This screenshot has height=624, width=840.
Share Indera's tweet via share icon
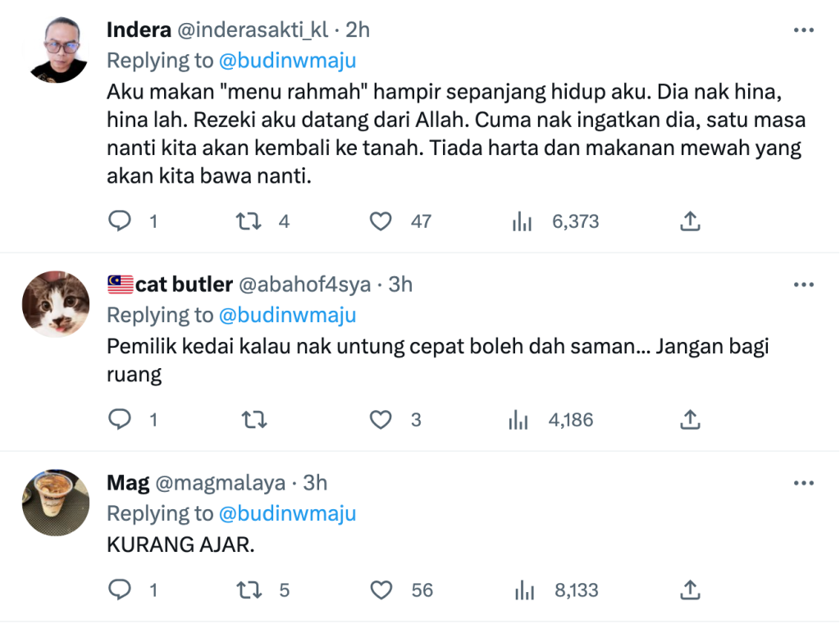click(x=690, y=221)
